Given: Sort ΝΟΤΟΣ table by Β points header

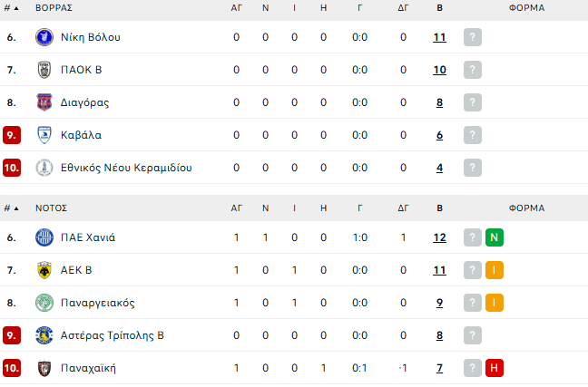Looking at the screenshot, I should coord(439,208).
